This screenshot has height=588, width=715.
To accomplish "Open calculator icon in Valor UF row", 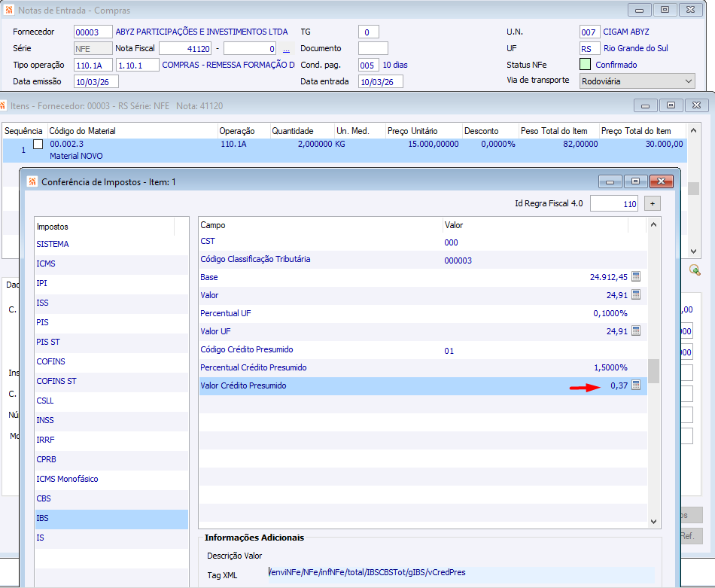I will point(635,331).
